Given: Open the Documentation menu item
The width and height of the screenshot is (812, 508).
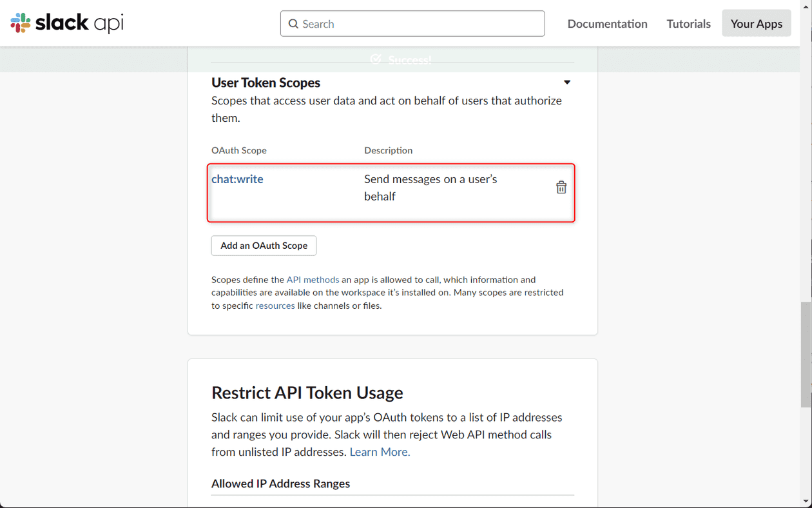Looking at the screenshot, I should (606, 23).
